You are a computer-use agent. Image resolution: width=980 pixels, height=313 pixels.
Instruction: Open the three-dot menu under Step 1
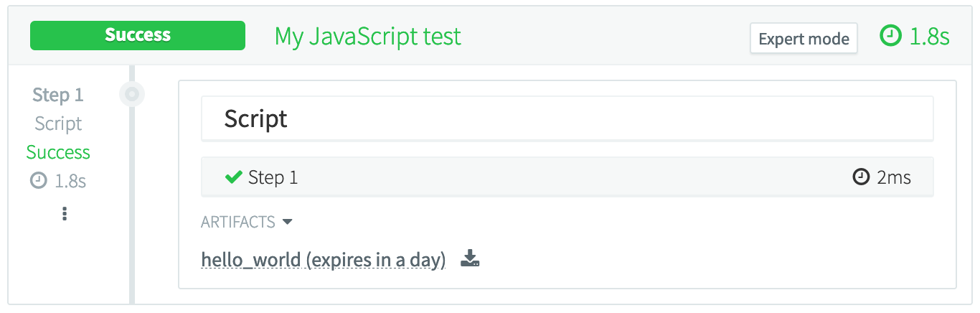tap(65, 213)
